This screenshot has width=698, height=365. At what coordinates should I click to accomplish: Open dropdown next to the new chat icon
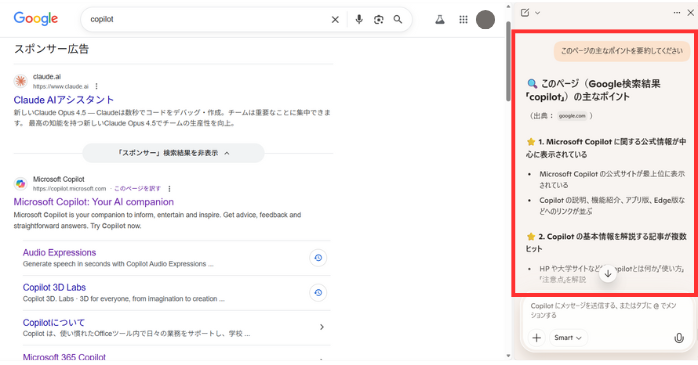point(538,13)
